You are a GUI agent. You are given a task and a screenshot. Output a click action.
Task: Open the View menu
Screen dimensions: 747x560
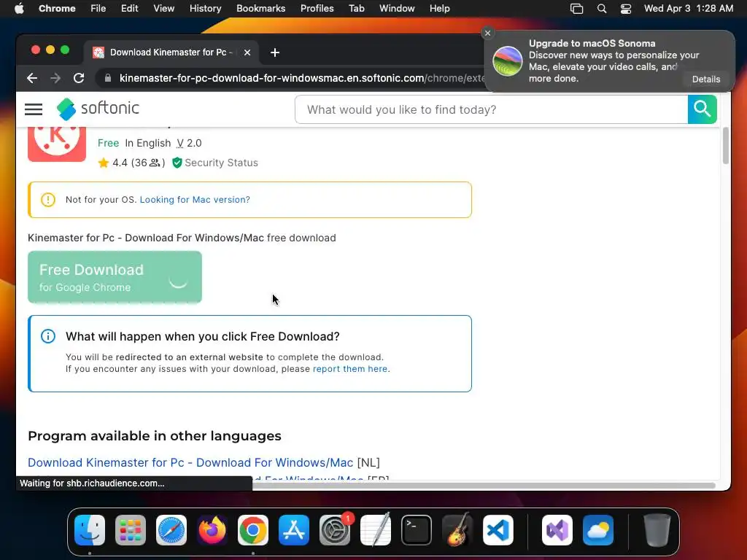[x=164, y=9]
